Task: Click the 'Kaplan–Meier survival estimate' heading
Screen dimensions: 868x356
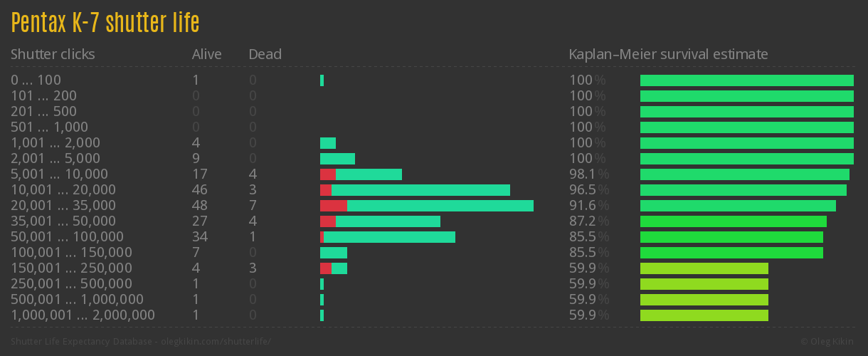Action: pyautogui.click(x=668, y=54)
